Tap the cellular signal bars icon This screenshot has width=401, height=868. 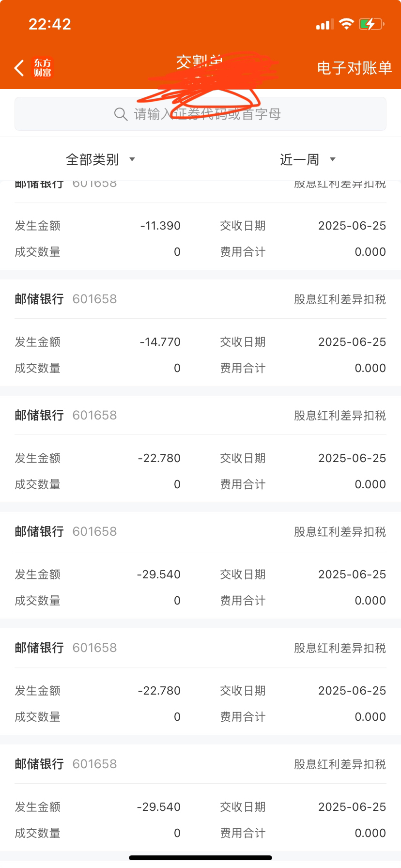(x=324, y=25)
